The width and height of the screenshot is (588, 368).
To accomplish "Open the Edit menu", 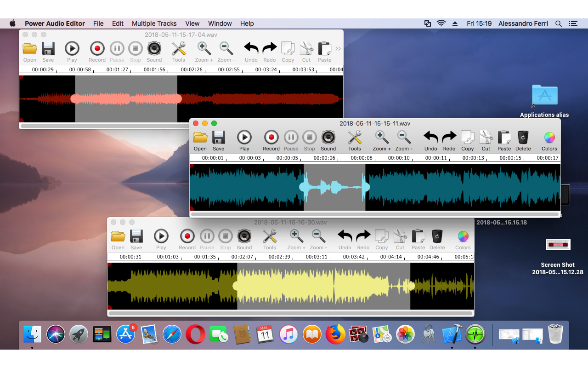I will (118, 23).
